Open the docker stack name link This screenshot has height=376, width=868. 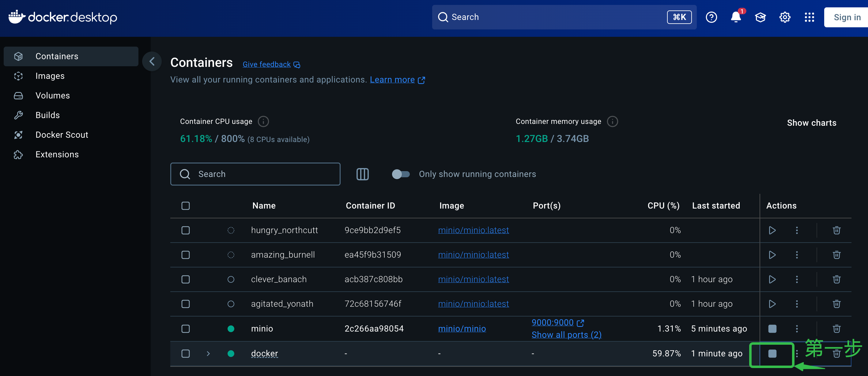pyautogui.click(x=265, y=354)
